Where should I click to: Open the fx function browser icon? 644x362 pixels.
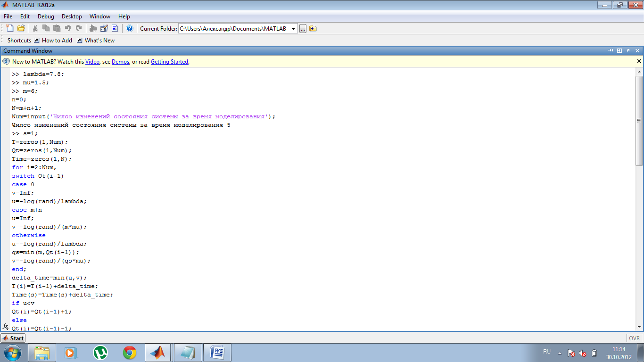[6, 326]
